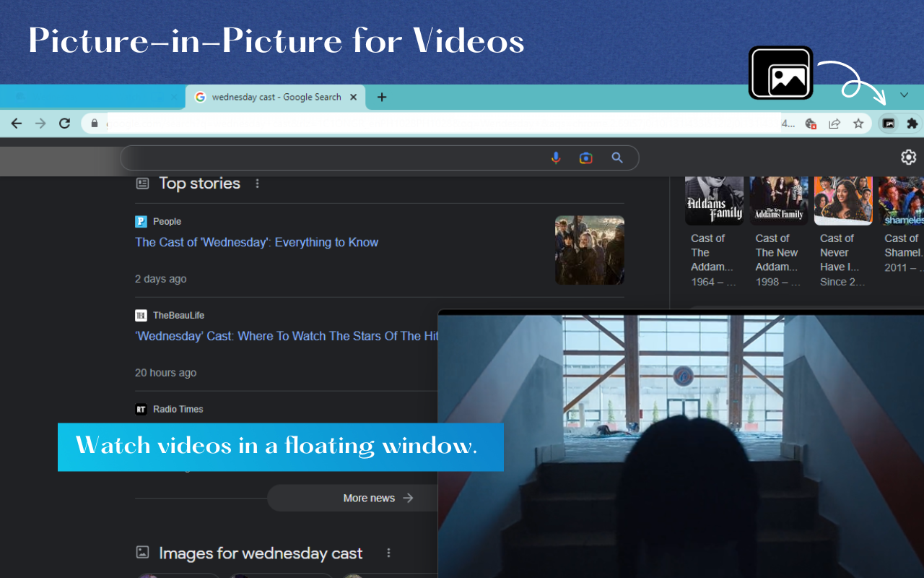Screen dimensions: 924x578
Task: Open Top stories three-dot options
Action: point(257,184)
